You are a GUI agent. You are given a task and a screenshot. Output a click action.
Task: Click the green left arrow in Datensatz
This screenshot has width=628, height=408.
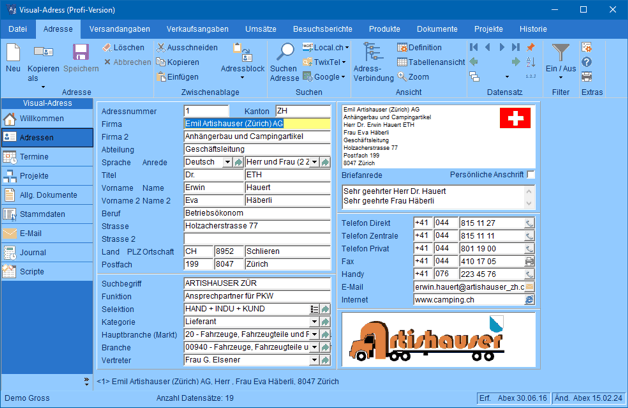click(474, 62)
